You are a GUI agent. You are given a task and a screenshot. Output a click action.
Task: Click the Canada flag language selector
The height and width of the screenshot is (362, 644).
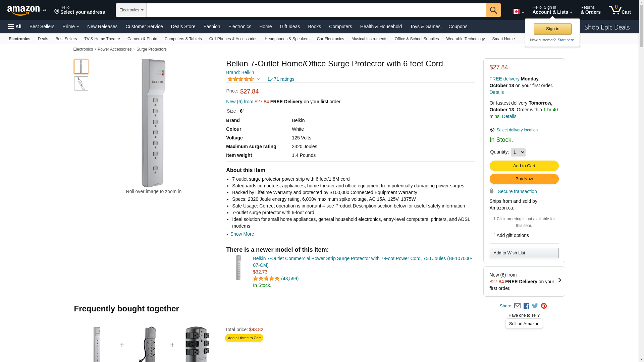coord(518,12)
